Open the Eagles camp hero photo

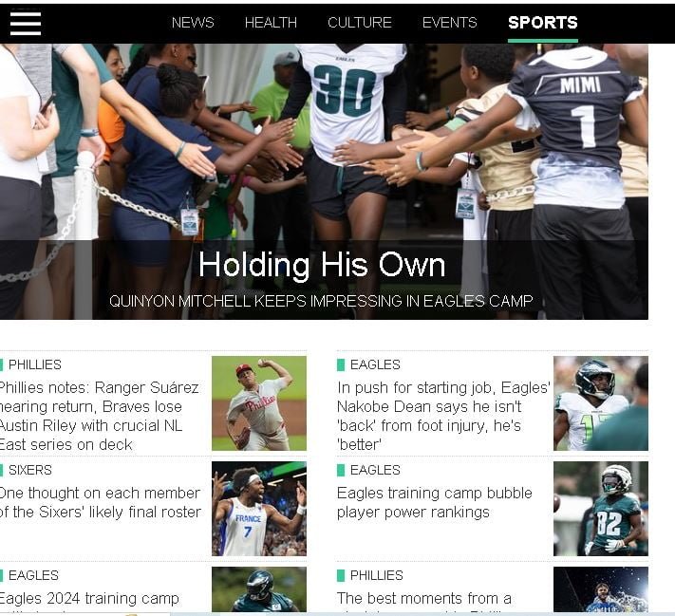tap(324, 142)
